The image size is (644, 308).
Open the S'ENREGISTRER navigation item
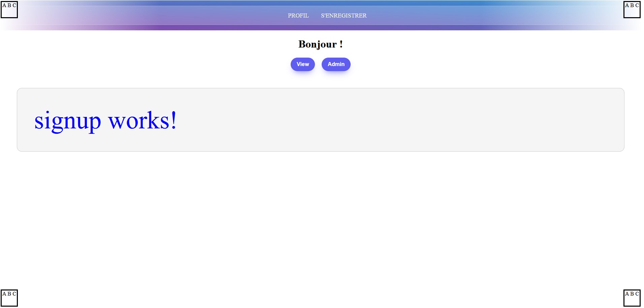pyautogui.click(x=344, y=16)
